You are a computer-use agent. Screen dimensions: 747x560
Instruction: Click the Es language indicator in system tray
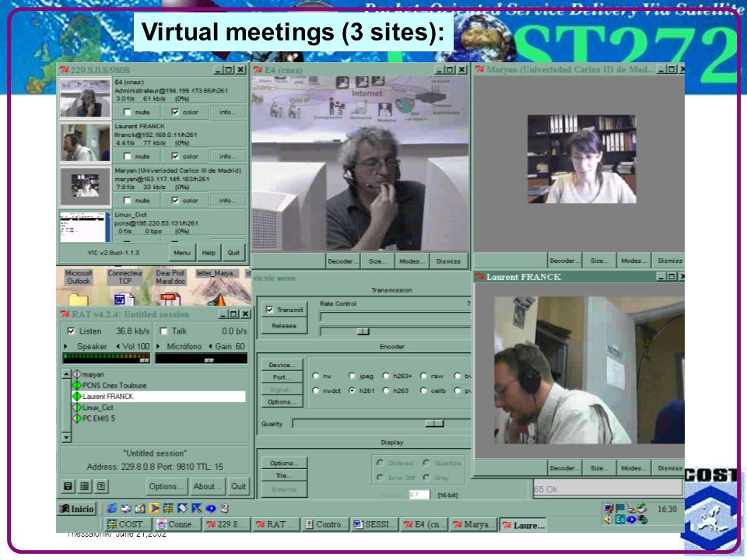620,520
